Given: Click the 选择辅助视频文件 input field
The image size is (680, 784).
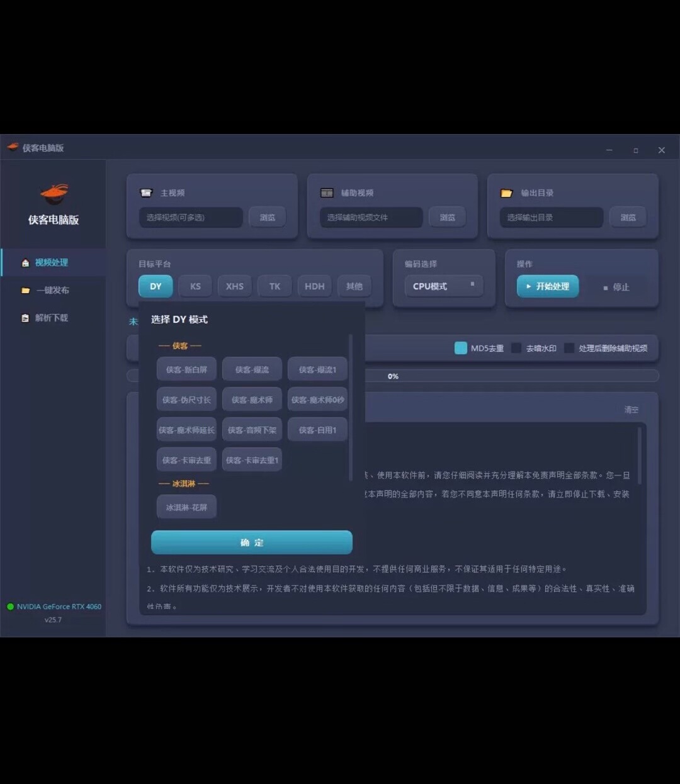Looking at the screenshot, I should [371, 217].
